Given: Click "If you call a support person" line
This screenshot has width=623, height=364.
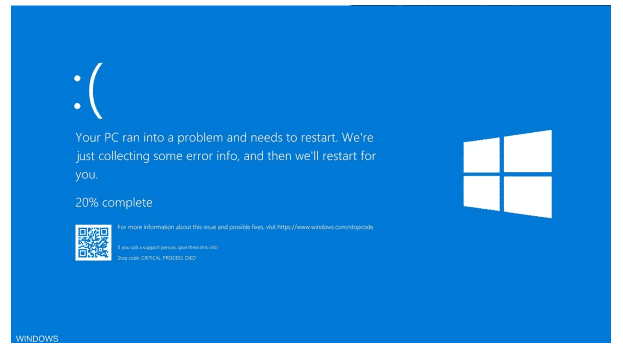Looking at the screenshot, I should click(168, 247).
